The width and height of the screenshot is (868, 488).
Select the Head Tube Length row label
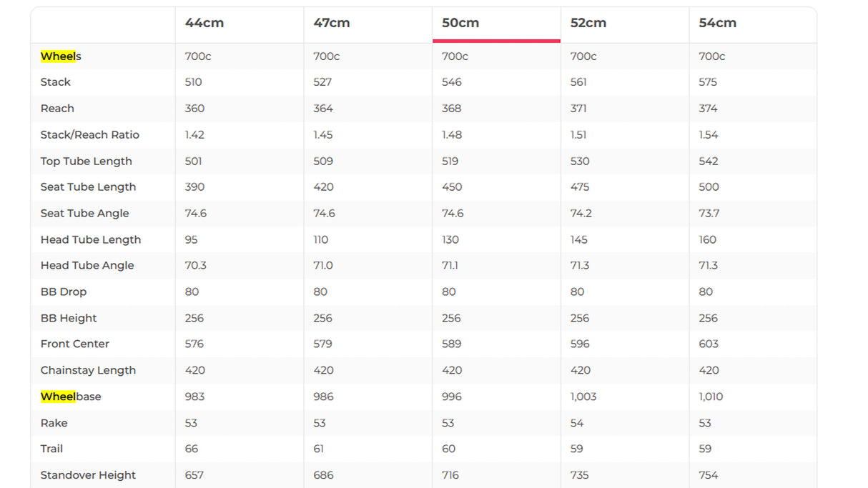(91, 240)
